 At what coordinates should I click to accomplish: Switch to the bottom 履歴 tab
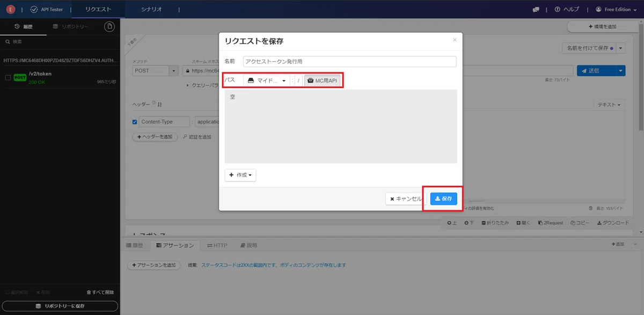coord(135,245)
